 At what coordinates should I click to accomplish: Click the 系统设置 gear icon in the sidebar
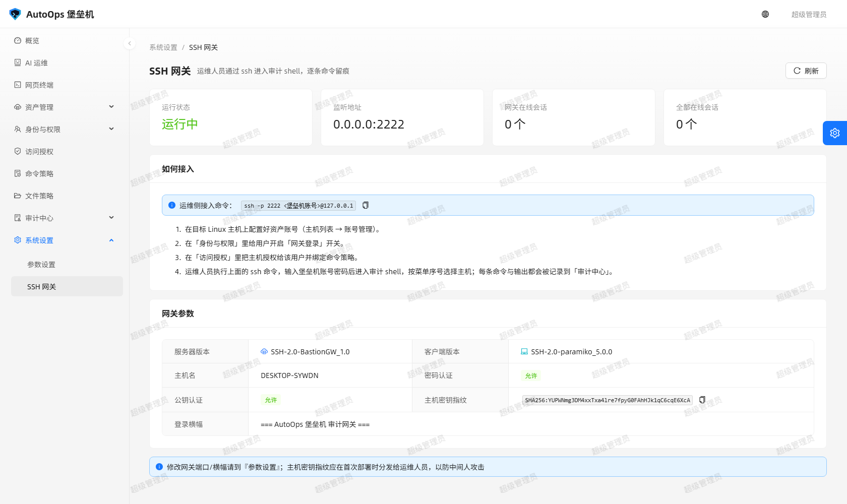[18, 240]
